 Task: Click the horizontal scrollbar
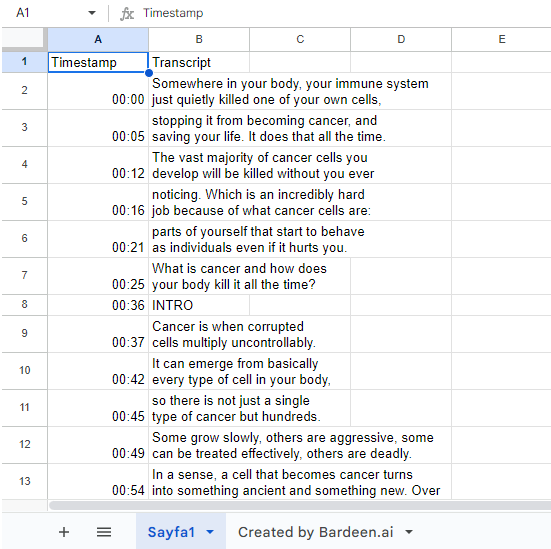pos(300,505)
